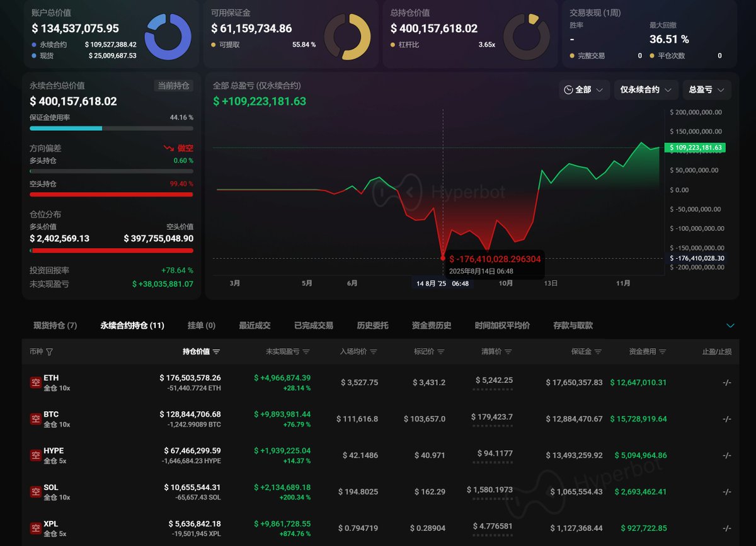Collapse the positions panel with the blue chevron
The image size is (756, 546).
coord(730,326)
